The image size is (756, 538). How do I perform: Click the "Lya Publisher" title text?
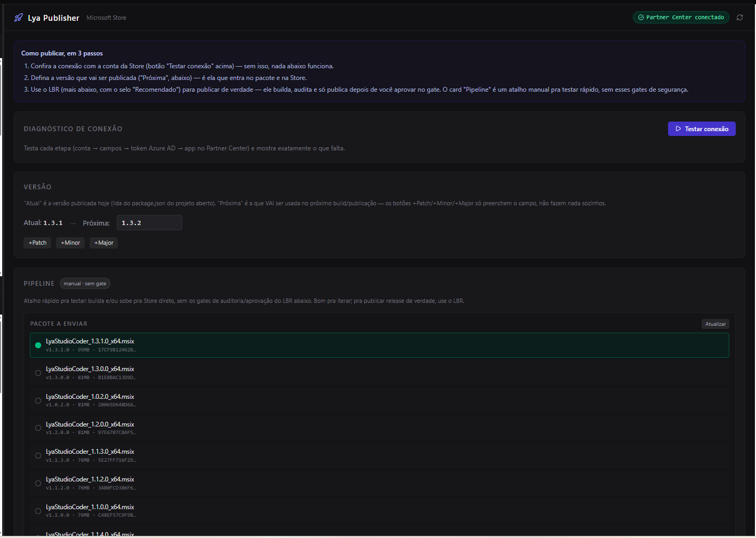tap(53, 18)
